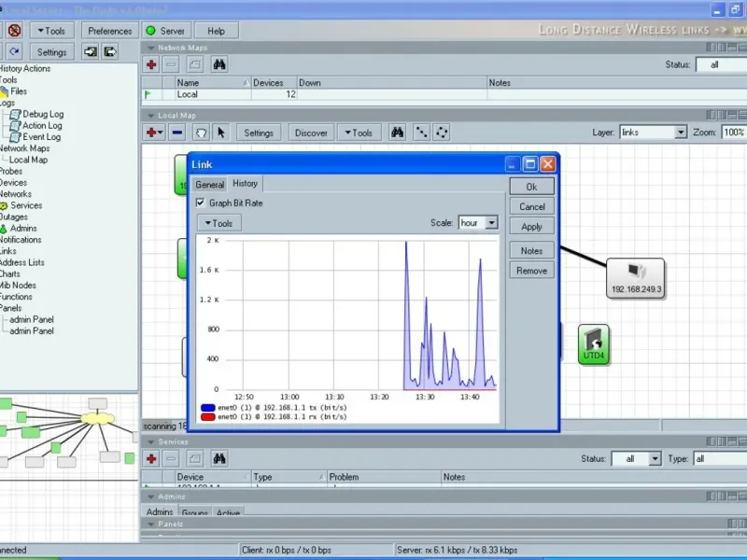
Task: Click the circular arrange icon in Local Map toolbar
Action: [442, 133]
